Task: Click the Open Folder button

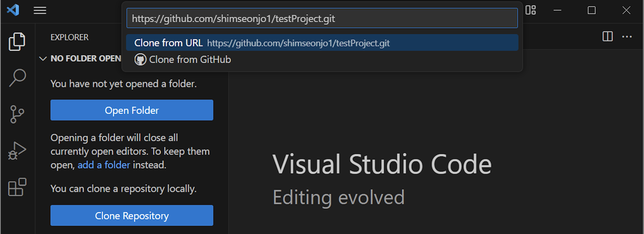Action: tap(132, 110)
